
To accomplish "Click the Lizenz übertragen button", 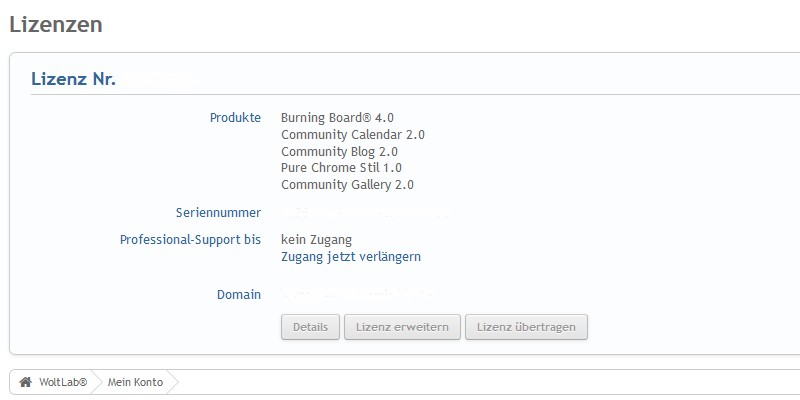I will point(526,327).
